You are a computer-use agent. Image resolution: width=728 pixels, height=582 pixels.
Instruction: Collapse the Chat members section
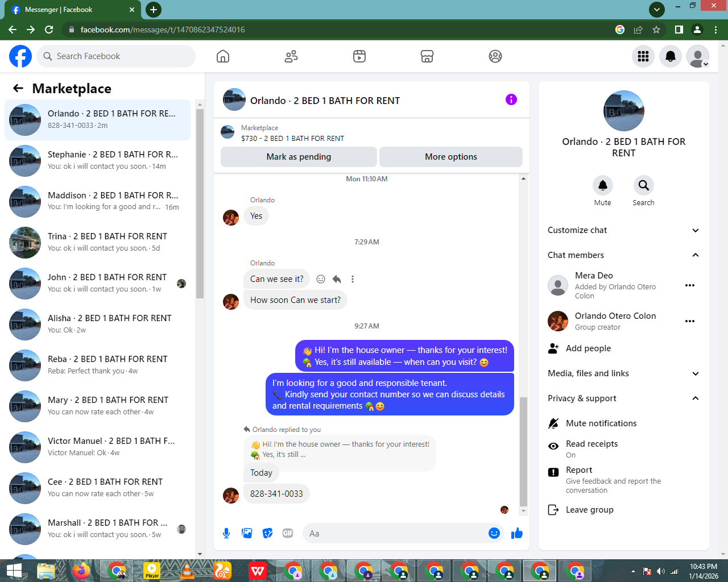(x=624, y=255)
